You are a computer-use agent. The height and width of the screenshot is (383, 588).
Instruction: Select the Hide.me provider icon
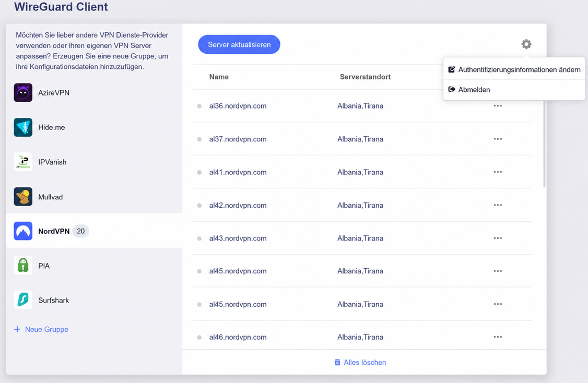(x=23, y=127)
